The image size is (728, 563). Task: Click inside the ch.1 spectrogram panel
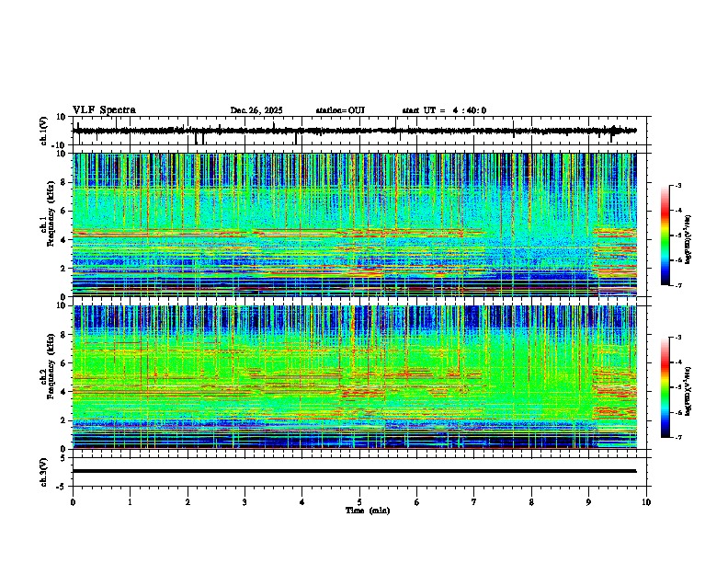[x=355, y=224]
